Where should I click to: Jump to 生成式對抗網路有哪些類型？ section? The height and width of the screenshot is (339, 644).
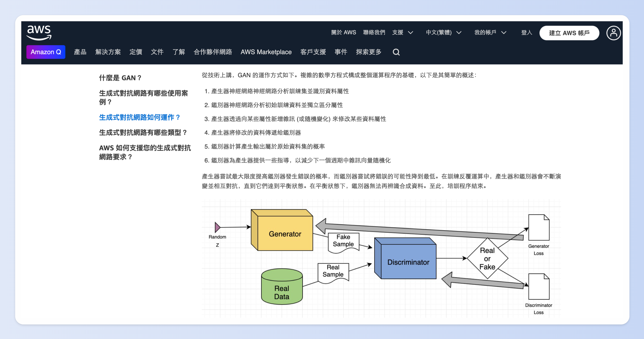(143, 132)
